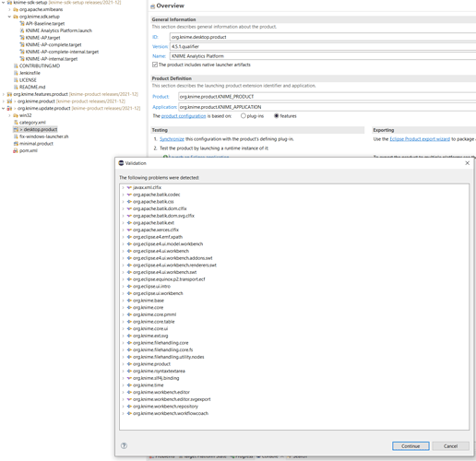The width and height of the screenshot is (476, 461).
Task: Click the org.knime.base plug-in icon
Action: [129, 301]
